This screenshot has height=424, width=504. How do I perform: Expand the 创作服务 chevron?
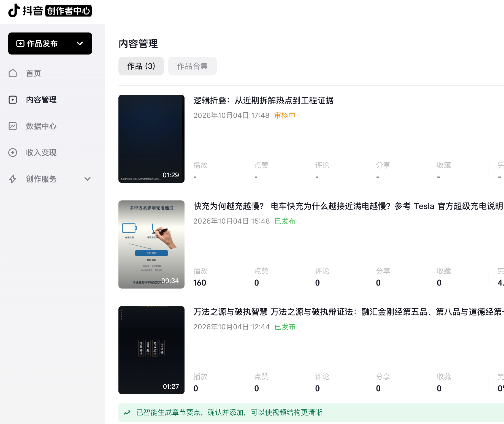88,179
